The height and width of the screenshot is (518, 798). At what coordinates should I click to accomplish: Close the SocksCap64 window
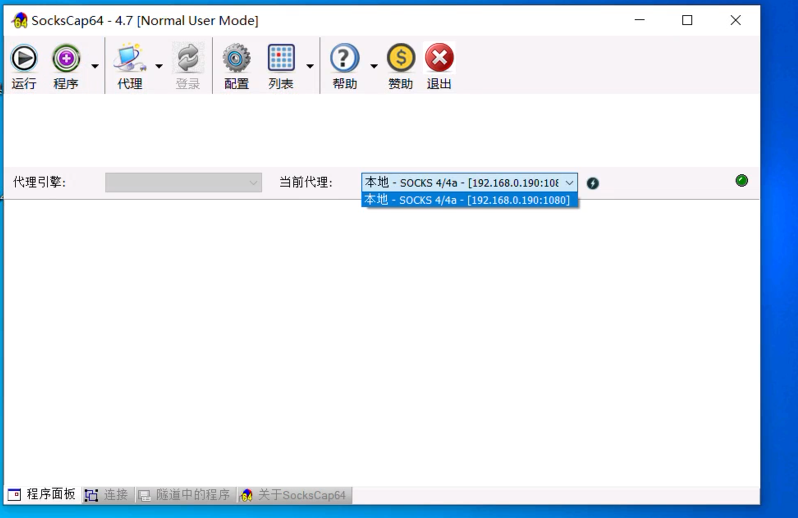click(x=735, y=20)
